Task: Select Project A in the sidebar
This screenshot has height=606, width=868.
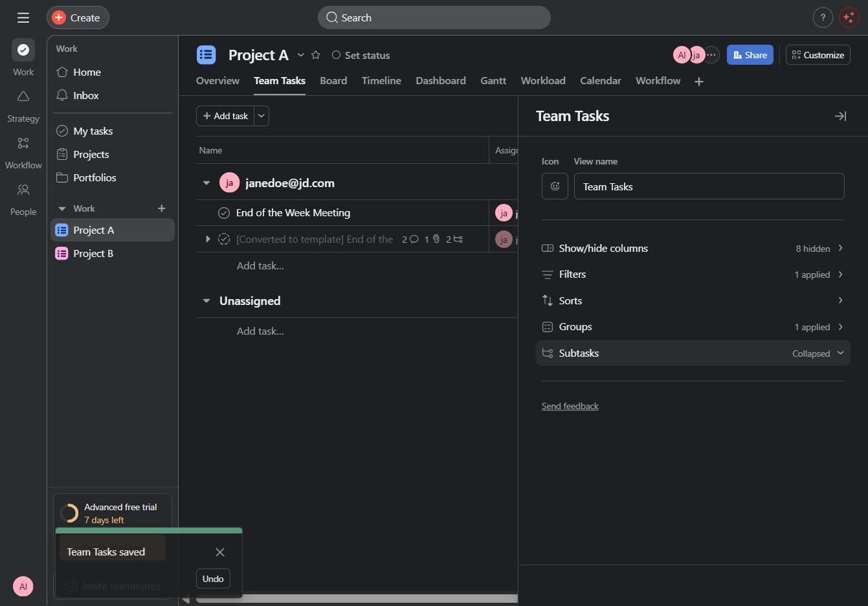Action: pyautogui.click(x=112, y=230)
